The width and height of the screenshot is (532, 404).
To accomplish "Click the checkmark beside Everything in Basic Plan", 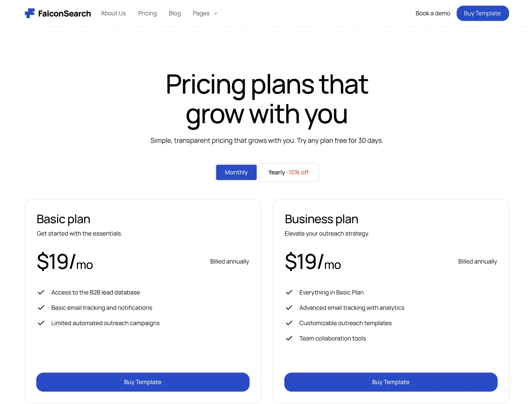I will click(289, 292).
